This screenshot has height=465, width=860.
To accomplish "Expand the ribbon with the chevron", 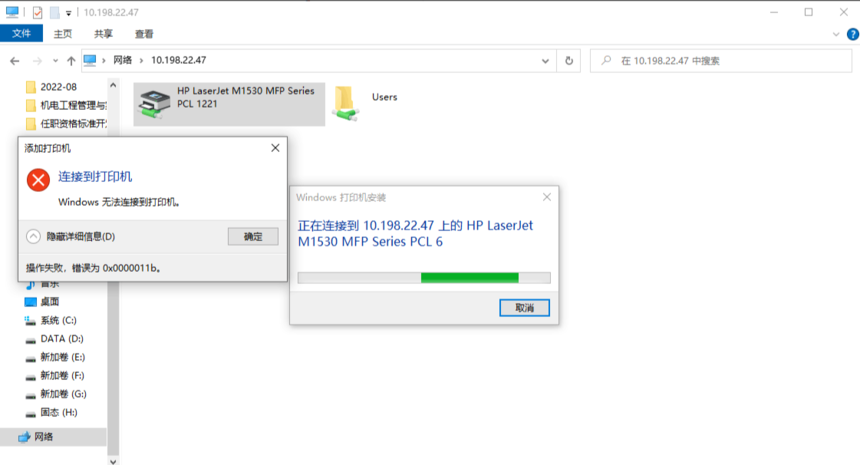I will pos(836,34).
